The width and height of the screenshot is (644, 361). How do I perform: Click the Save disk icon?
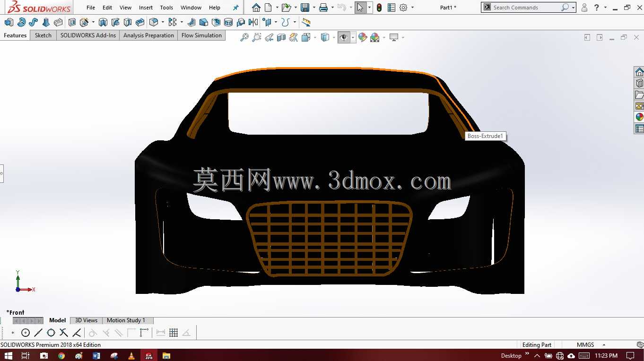[305, 8]
